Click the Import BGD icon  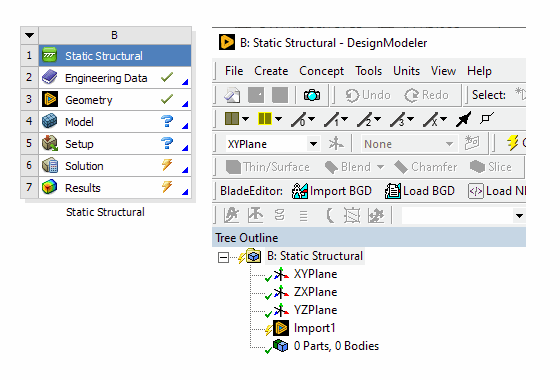pyautogui.click(x=300, y=191)
